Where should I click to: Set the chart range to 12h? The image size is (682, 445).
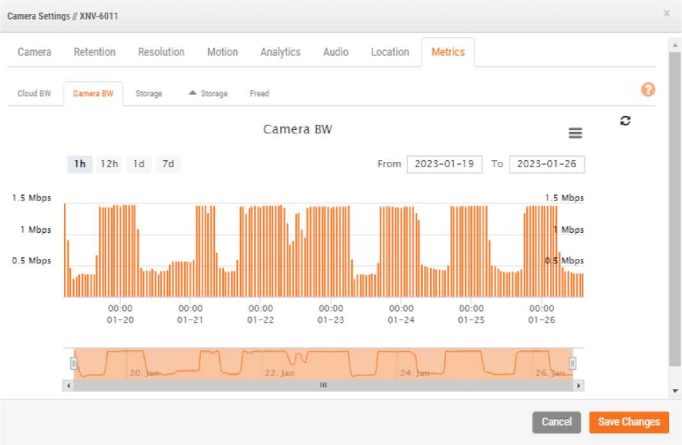109,164
